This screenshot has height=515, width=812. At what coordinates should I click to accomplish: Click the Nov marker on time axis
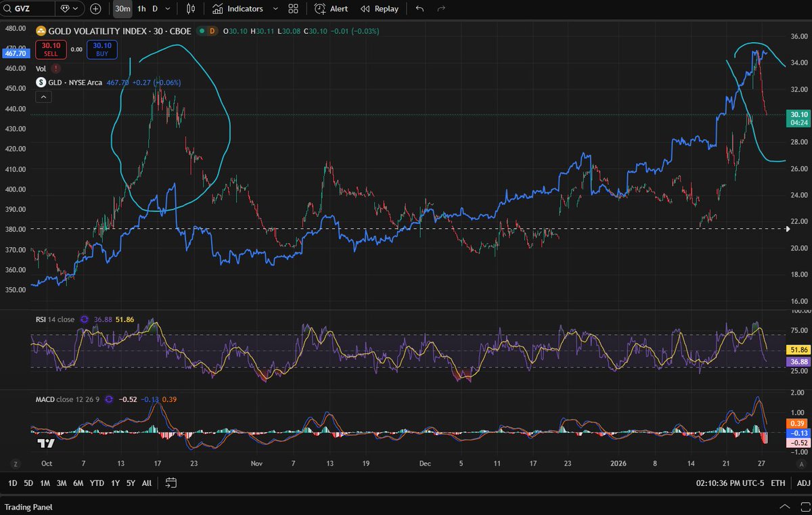[256, 464]
